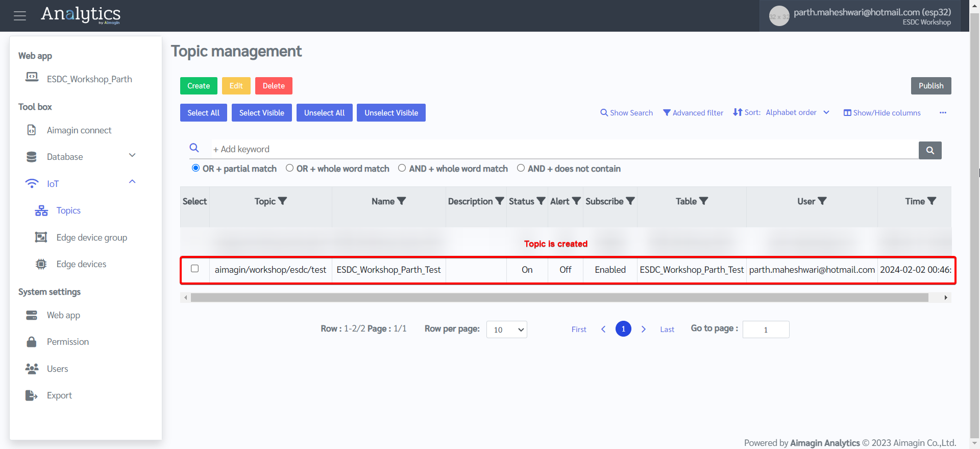This screenshot has width=980, height=449.
Task: Click the Analytics logo
Action: (81, 15)
